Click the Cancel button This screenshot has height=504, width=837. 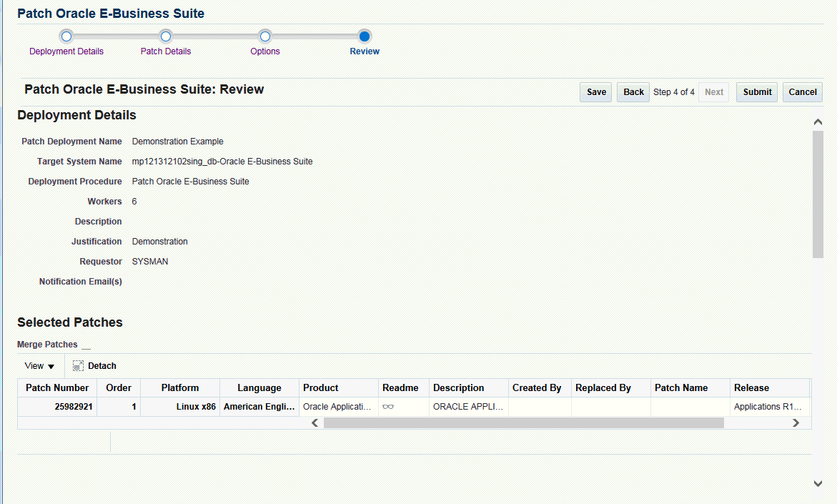[x=802, y=92]
